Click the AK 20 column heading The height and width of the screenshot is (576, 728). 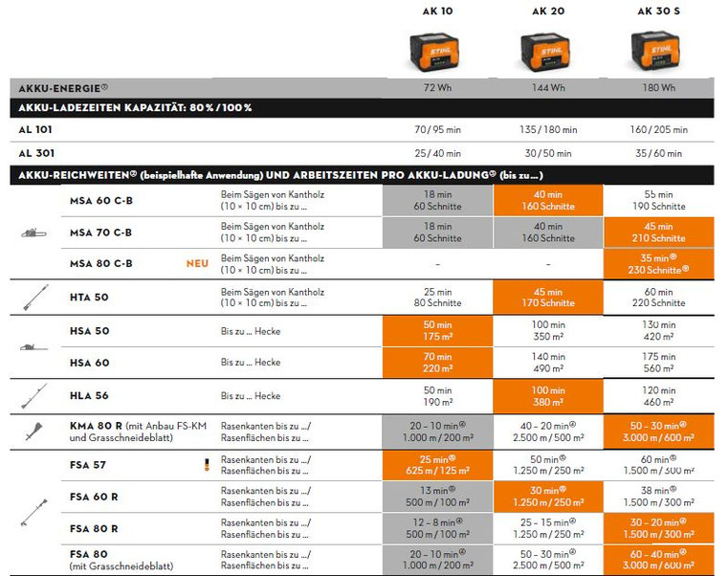click(548, 11)
